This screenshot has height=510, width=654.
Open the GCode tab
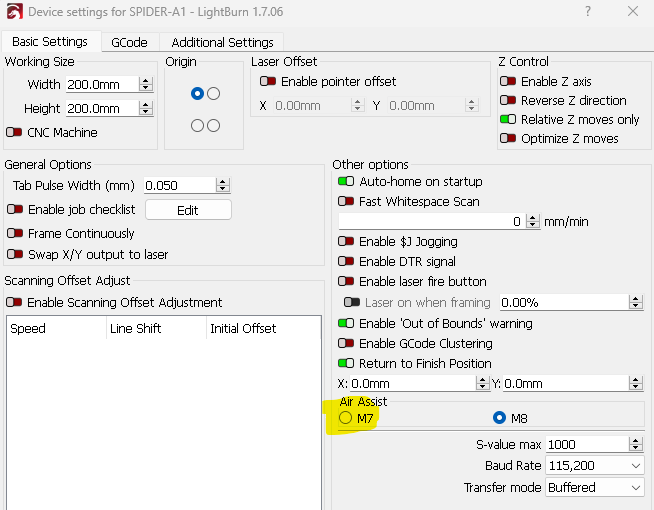(x=129, y=43)
